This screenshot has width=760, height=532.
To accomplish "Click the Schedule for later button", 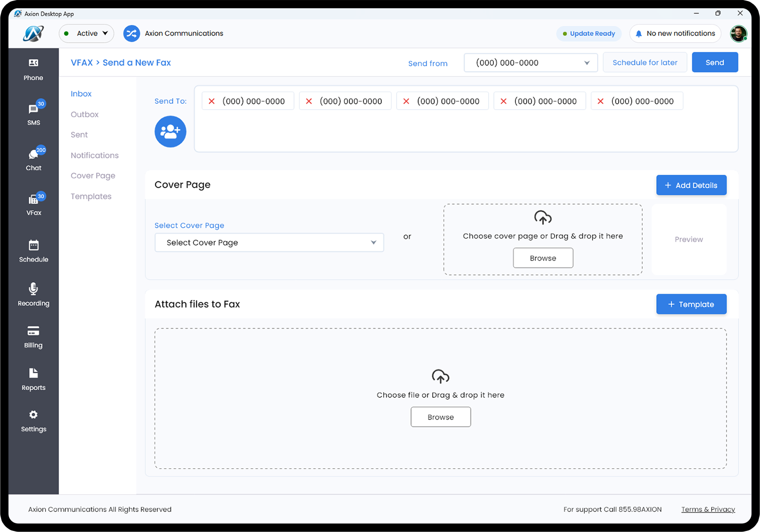I will coord(645,63).
